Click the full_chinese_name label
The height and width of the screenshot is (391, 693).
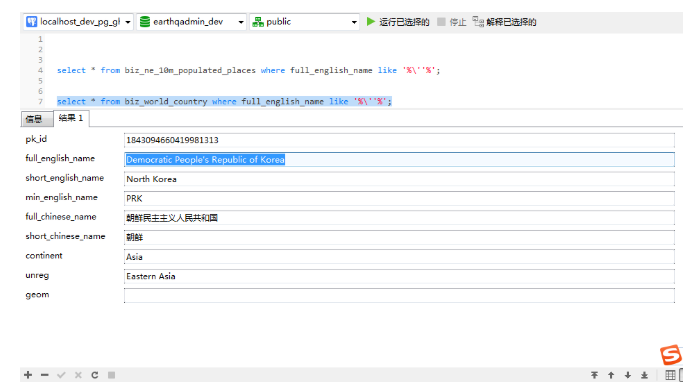[61, 217]
